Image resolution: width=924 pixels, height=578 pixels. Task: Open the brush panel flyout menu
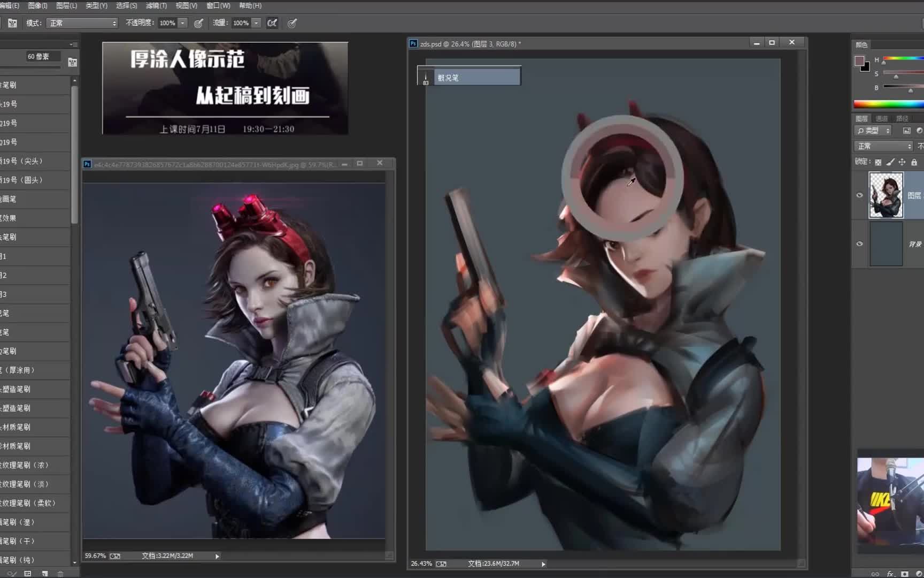pyautogui.click(x=73, y=44)
